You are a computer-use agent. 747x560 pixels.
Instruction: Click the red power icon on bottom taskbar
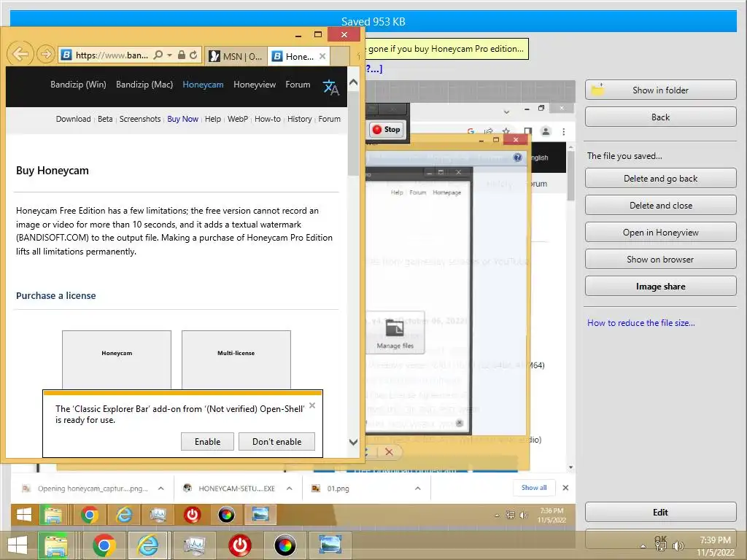click(239, 545)
